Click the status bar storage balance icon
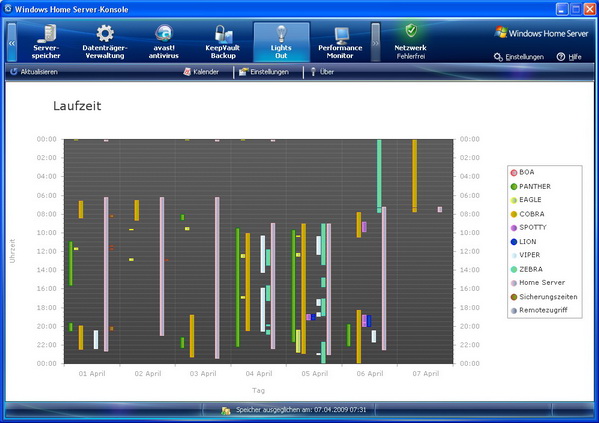599x423 pixels. point(226,410)
